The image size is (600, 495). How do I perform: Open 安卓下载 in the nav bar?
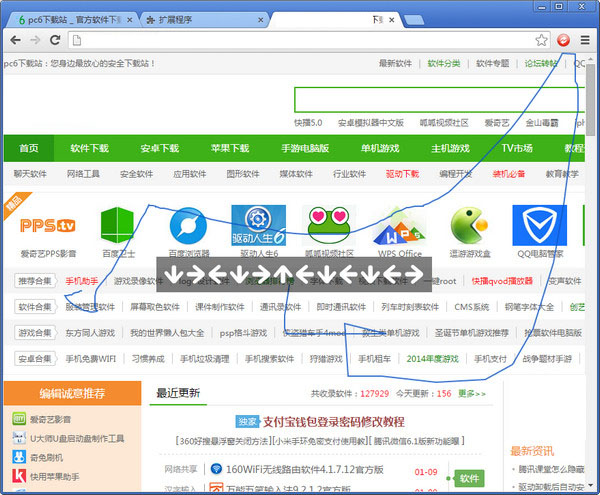tap(160, 148)
